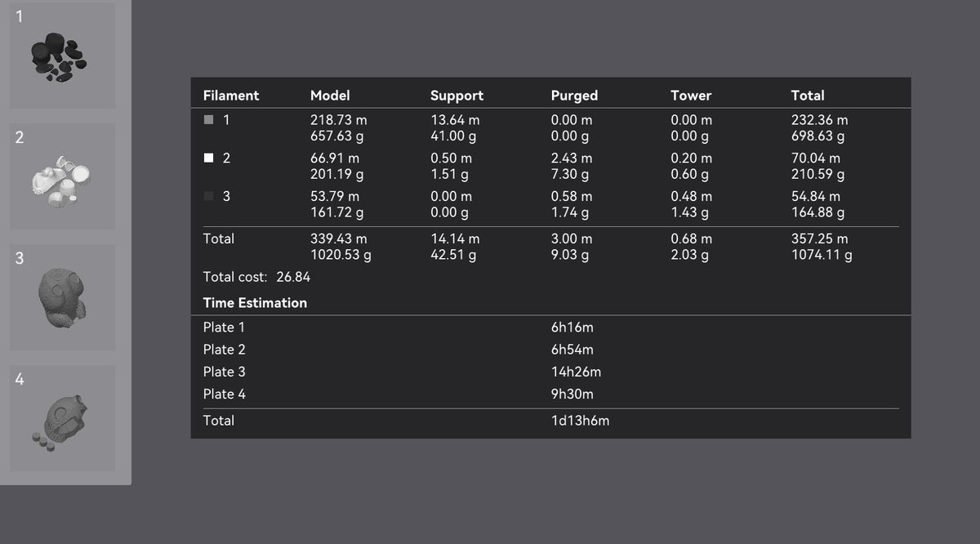Select the Plate 1 time row label
980x544 pixels.
224,328
